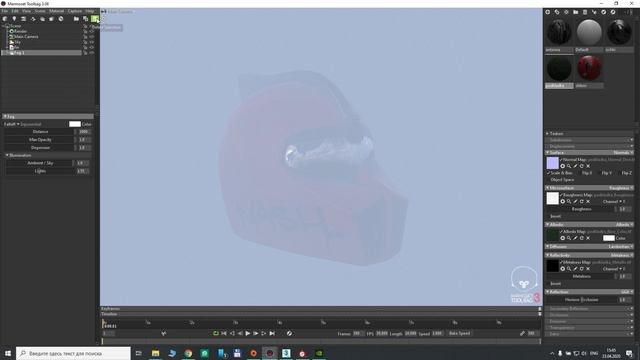
Task: Click the Albedo Color swatch
Action: pyautogui.click(x=609, y=238)
